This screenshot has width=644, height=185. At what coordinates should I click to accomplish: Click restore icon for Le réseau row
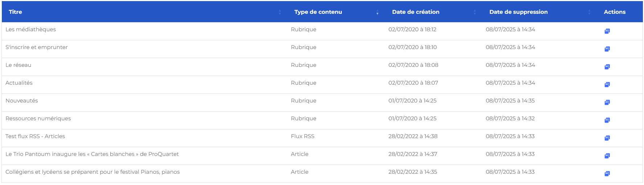point(607,67)
